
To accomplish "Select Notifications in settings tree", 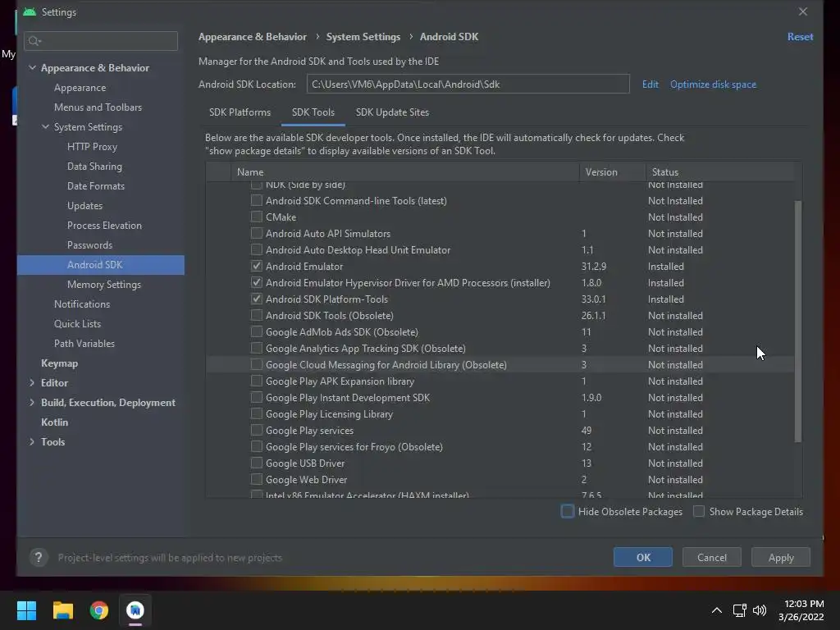I will [x=81, y=304].
